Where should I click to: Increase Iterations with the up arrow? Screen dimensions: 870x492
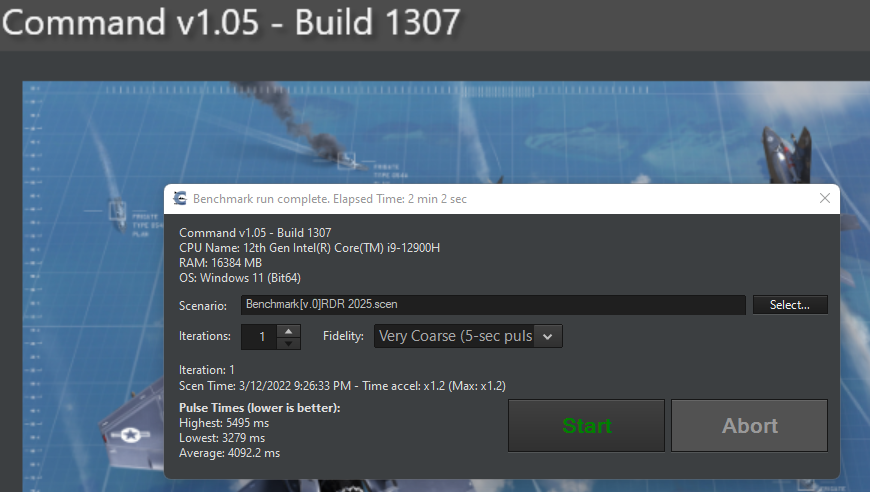click(x=289, y=331)
